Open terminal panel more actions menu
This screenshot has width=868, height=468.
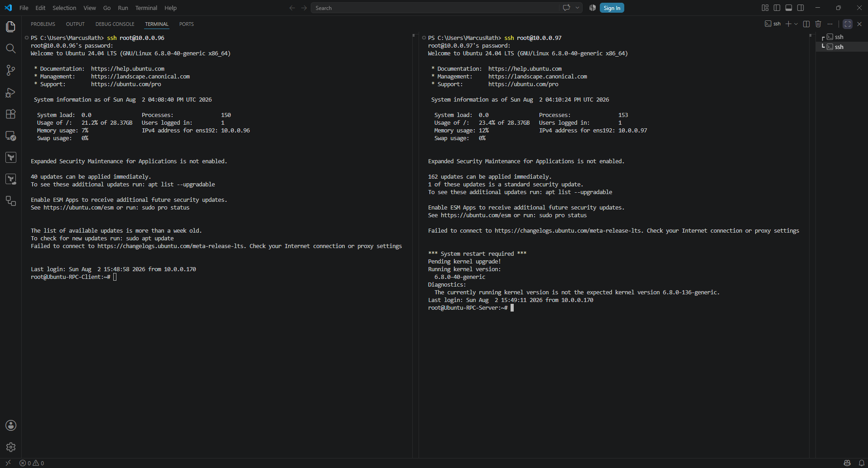(830, 24)
